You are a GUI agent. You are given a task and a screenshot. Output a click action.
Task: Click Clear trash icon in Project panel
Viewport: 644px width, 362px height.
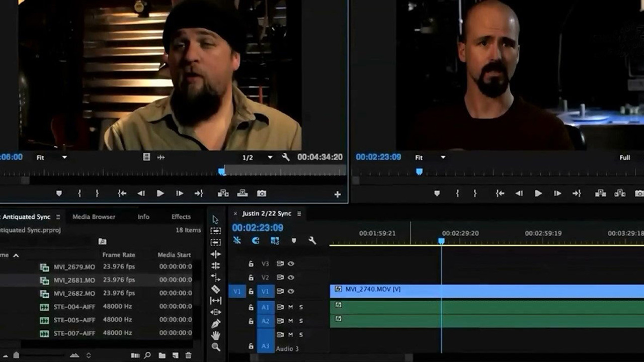pos(188,355)
